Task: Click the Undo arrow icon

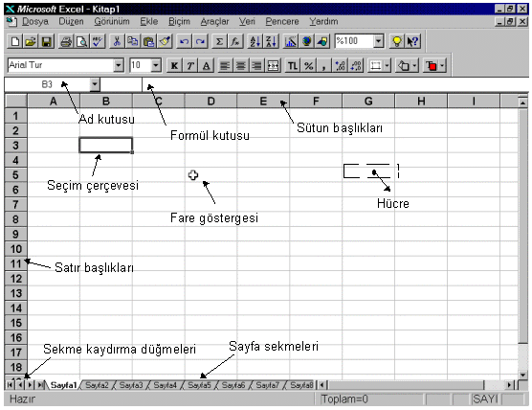Action: point(184,42)
